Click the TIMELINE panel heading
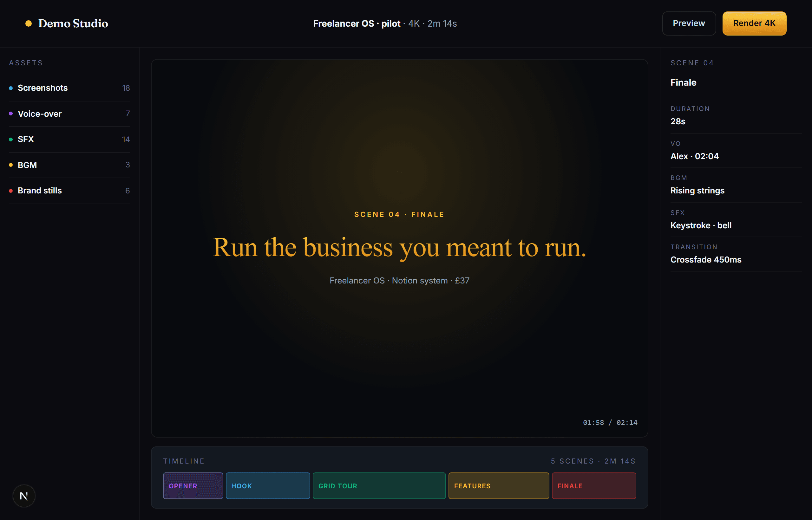This screenshot has width=812, height=520. [x=184, y=461]
